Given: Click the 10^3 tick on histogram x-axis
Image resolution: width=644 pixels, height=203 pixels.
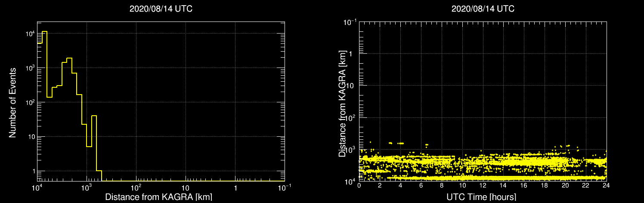Looking at the screenshot, I should point(87,187).
